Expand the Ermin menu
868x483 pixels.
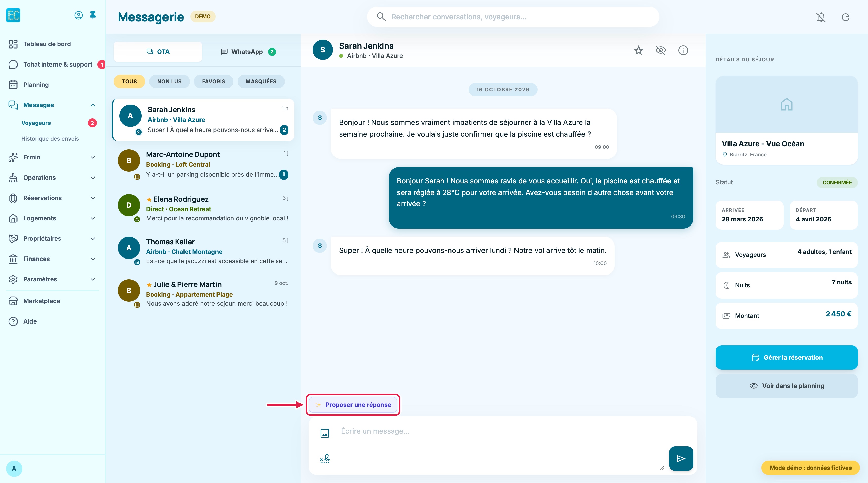click(53, 157)
